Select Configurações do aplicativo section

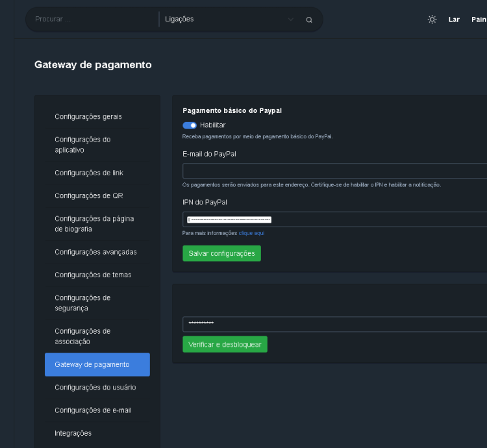coord(82,145)
